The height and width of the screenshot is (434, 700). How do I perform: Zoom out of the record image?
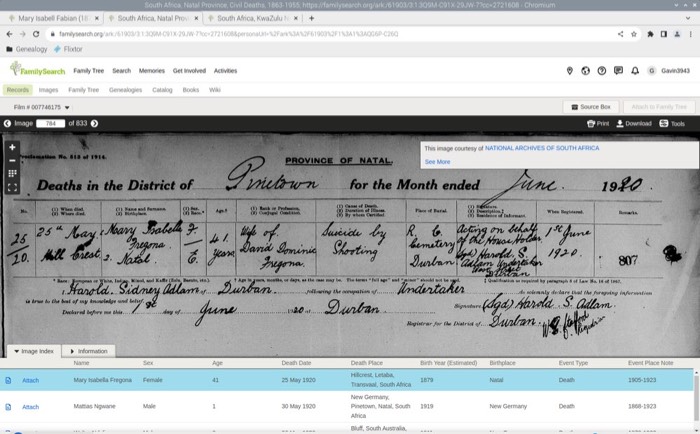click(12, 160)
